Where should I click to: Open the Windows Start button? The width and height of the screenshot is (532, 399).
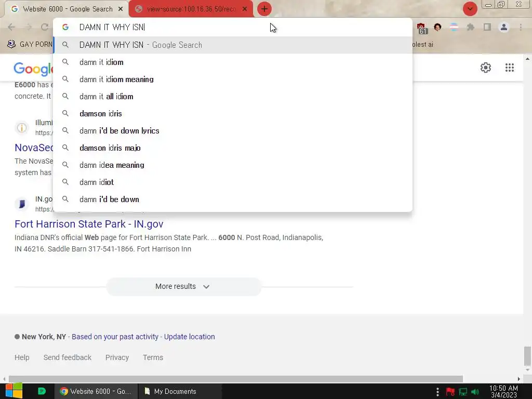point(14,391)
